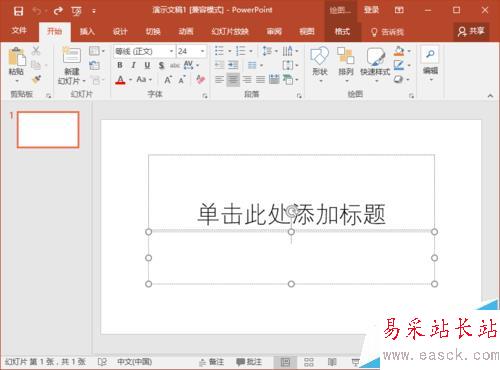Switch to the 幻灯片放映 ribbon tab
Screen dimensions: 500x370
(230, 32)
